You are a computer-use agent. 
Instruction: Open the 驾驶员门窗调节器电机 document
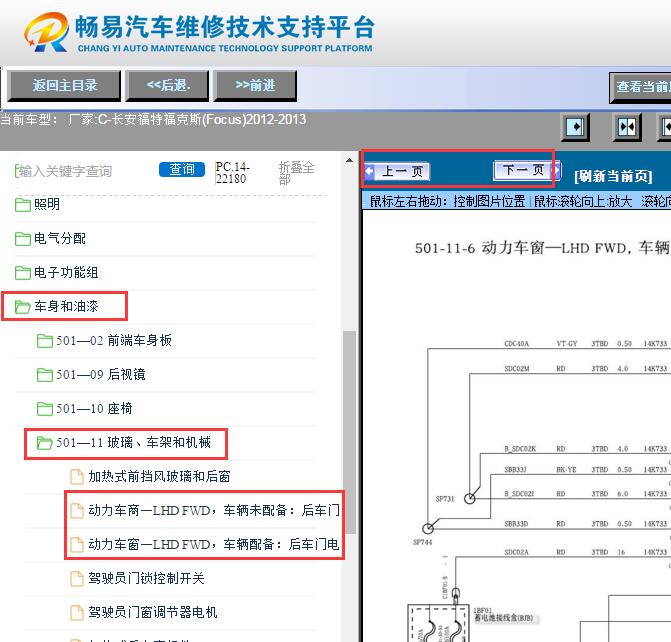click(x=152, y=612)
